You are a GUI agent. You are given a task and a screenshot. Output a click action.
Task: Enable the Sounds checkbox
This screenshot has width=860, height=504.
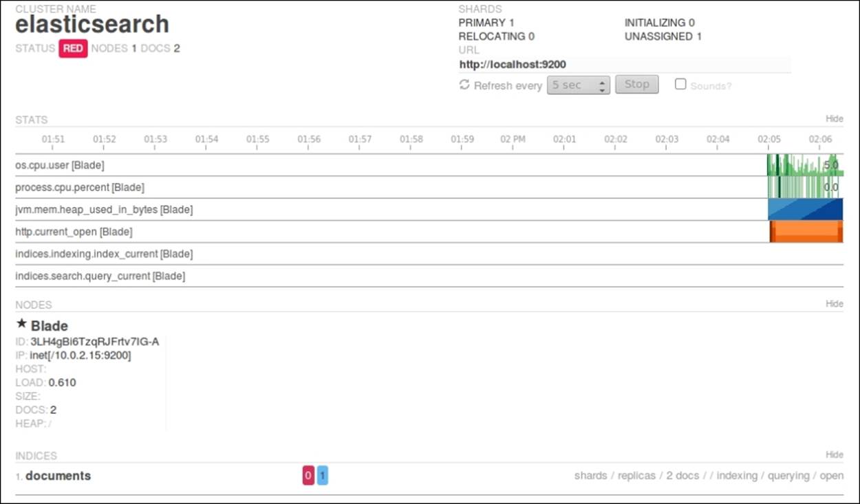coord(680,84)
